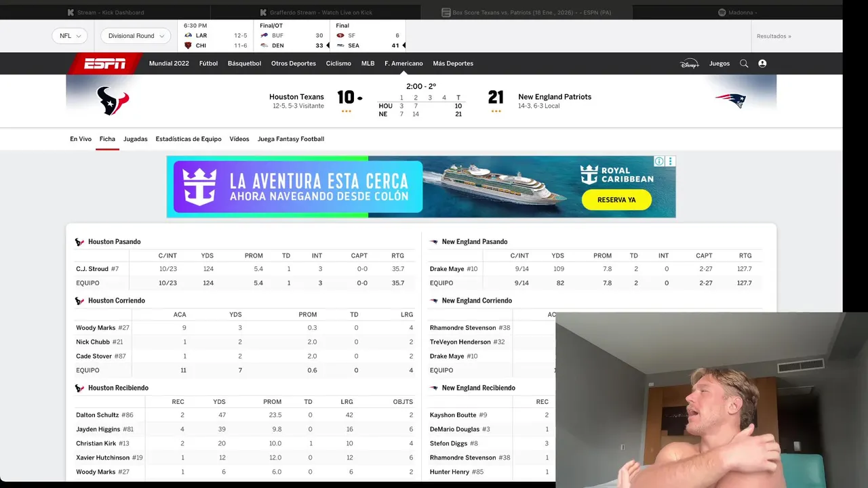The width and height of the screenshot is (868, 488).
Task: Click Texans icon beside Houston Corriendo
Action: (79, 301)
